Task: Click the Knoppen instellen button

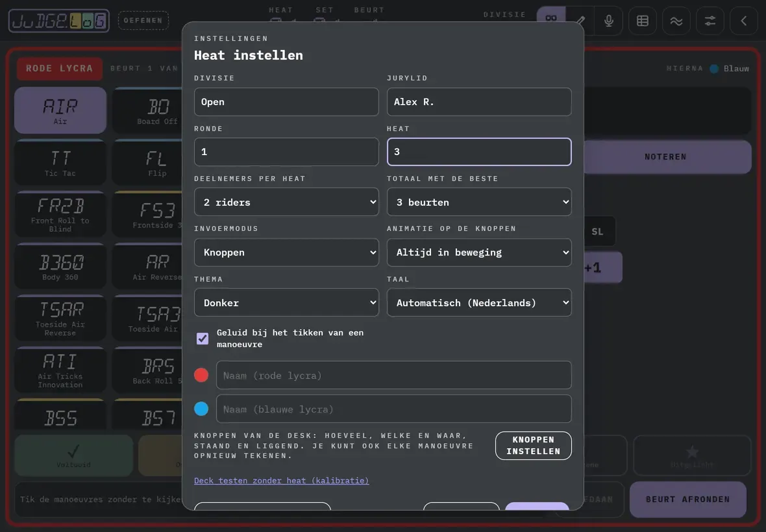Action: pos(534,446)
